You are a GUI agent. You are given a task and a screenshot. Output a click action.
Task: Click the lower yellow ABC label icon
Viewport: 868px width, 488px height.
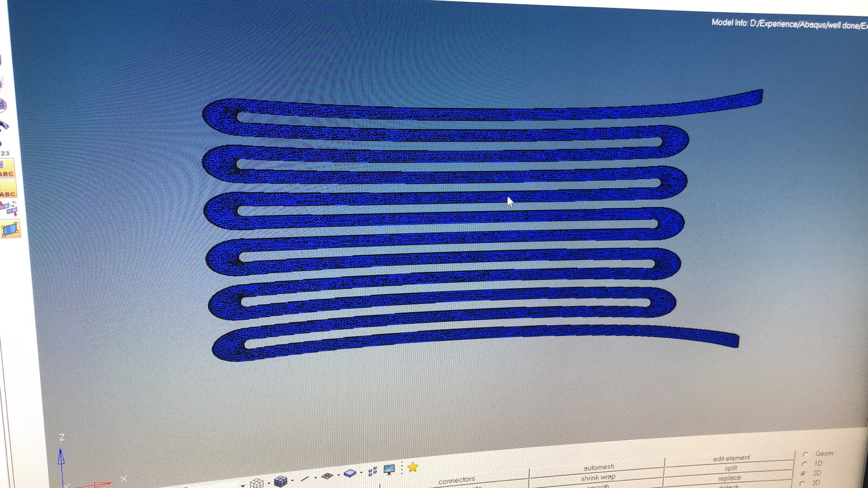pos(7,189)
